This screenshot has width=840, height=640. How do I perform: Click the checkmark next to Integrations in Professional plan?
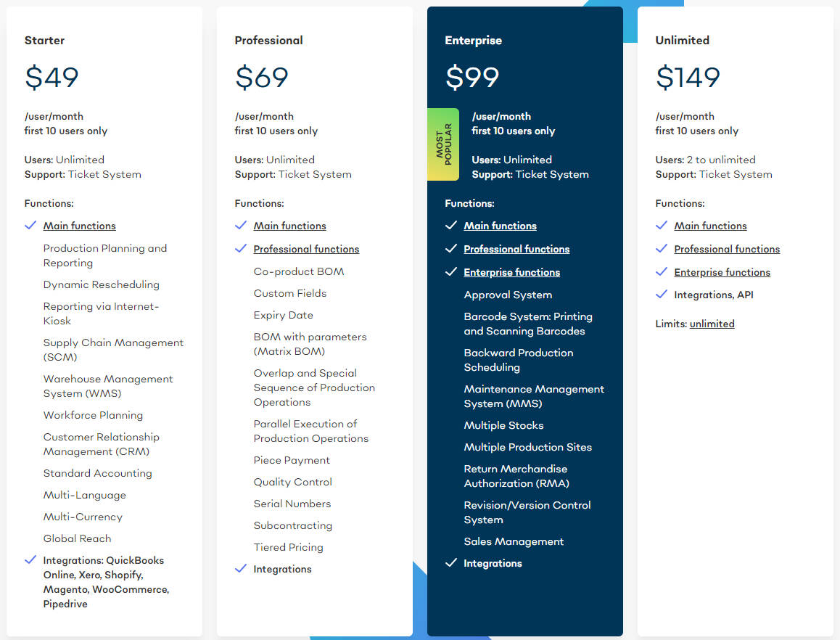[240, 569]
